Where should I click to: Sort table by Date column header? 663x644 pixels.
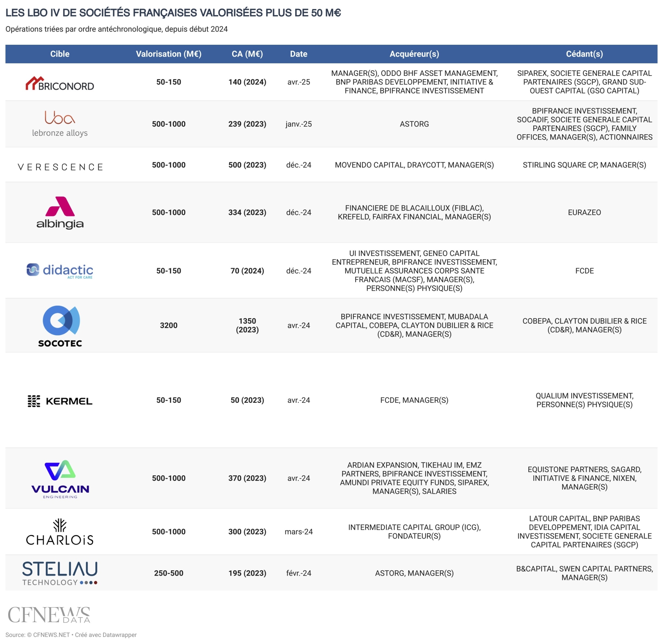pyautogui.click(x=298, y=54)
